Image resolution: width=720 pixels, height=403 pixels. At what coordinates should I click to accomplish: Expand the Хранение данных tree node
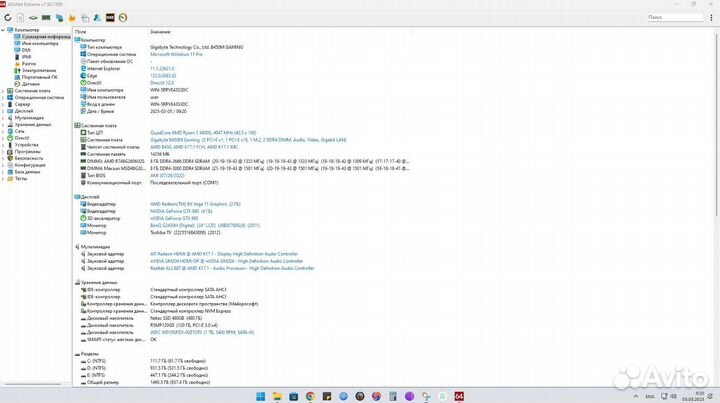tap(3, 124)
